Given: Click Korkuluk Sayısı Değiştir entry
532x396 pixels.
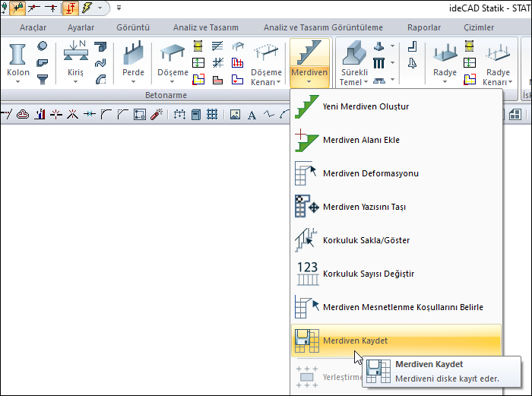Looking at the screenshot, I should click(x=369, y=274).
